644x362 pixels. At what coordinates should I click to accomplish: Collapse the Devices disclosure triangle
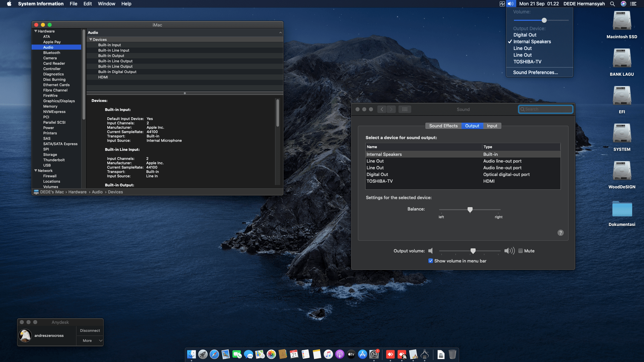[x=91, y=40]
